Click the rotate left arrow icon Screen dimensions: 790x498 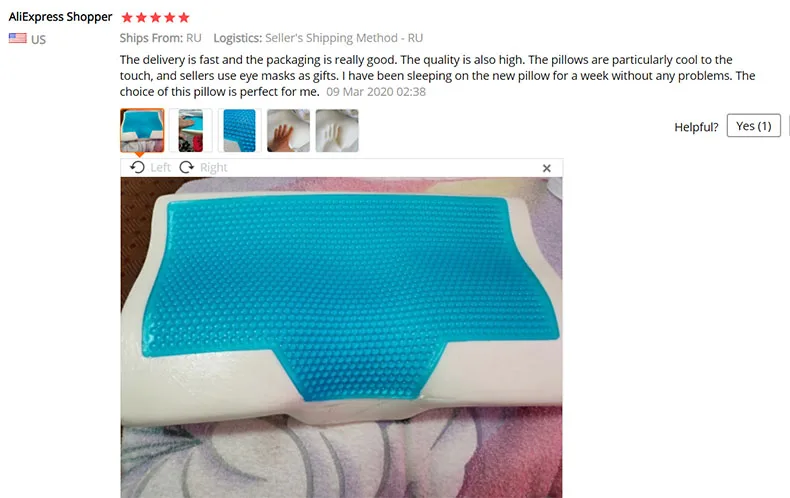click(137, 167)
